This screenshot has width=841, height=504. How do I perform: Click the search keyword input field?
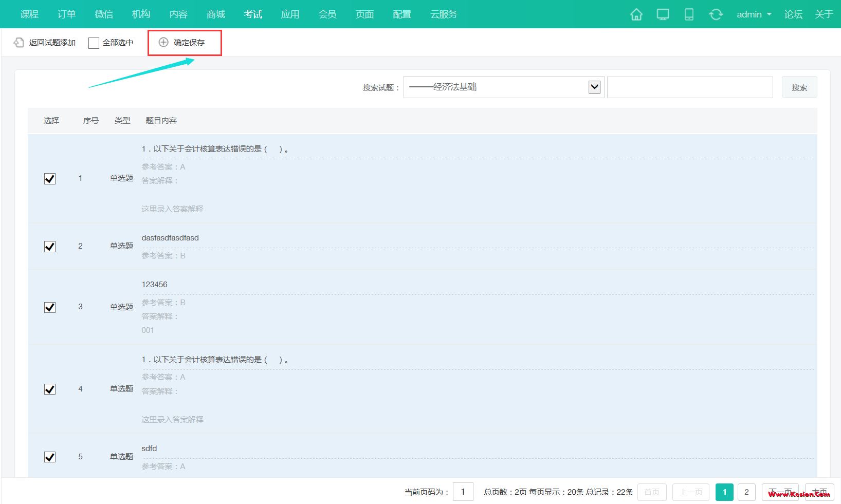690,87
